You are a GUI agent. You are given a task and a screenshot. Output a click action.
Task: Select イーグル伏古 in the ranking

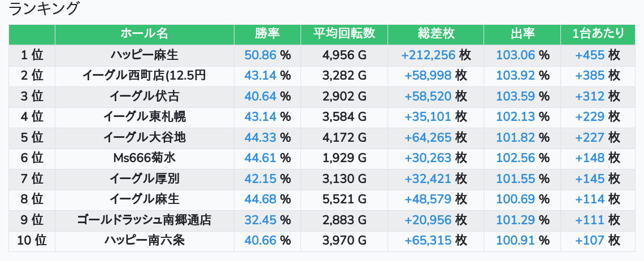pos(145,96)
